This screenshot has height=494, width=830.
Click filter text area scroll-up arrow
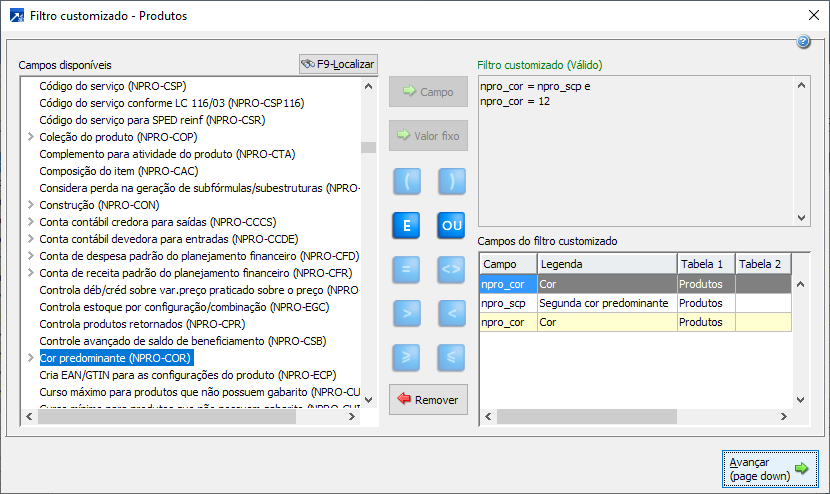click(x=801, y=85)
